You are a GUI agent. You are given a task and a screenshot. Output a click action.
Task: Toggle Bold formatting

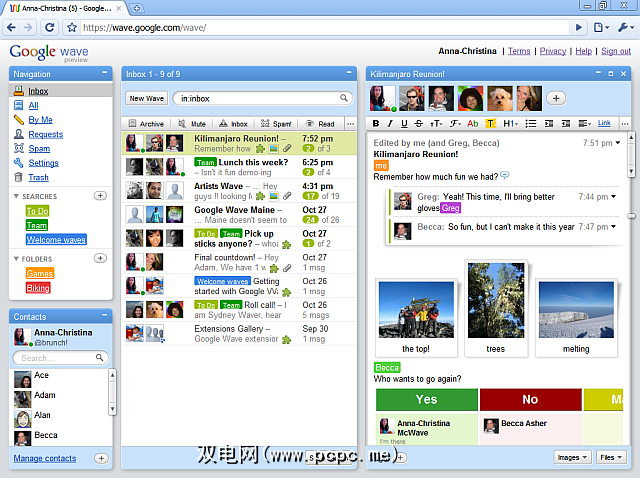click(x=376, y=123)
